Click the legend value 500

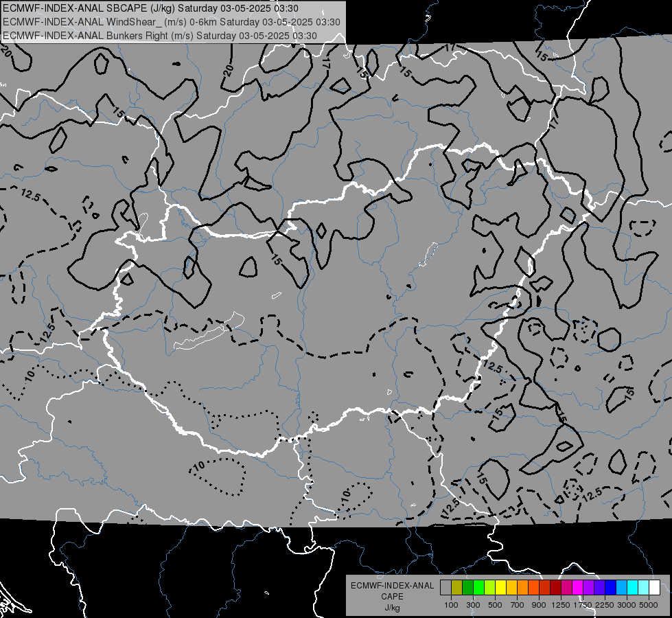(495, 605)
